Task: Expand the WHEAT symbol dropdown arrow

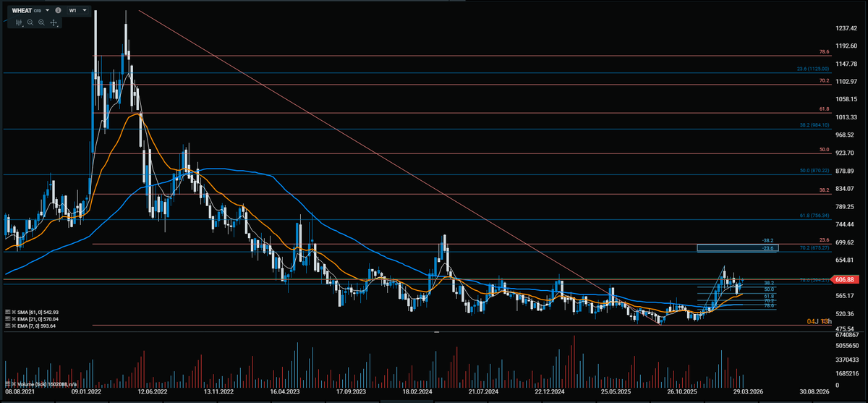Action: click(x=47, y=10)
